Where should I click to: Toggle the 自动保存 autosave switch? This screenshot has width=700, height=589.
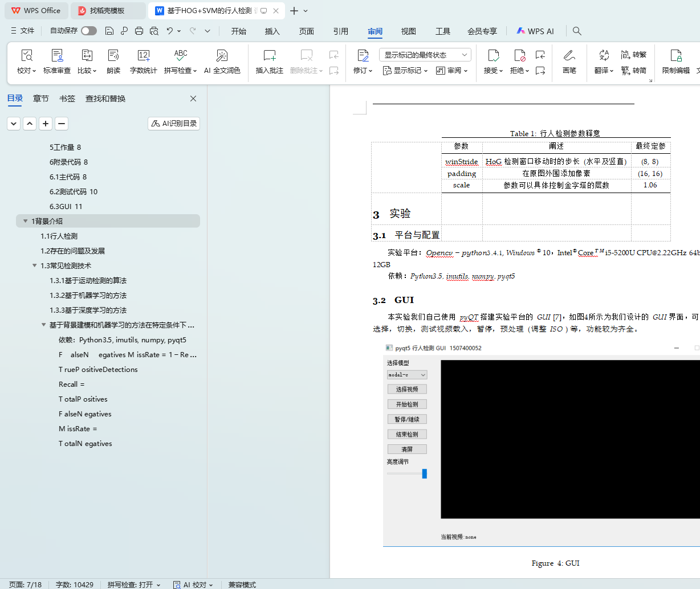coord(88,31)
